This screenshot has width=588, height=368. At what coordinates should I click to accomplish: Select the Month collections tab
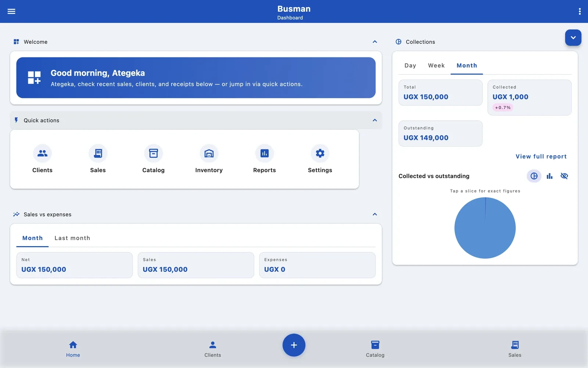click(467, 66)
